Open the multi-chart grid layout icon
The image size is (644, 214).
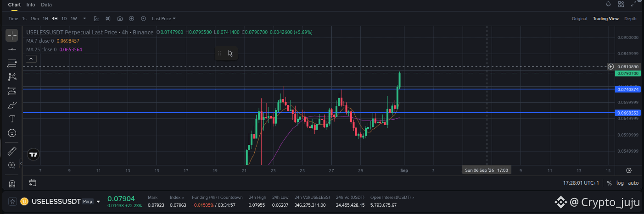pyautogui.click(x=621, y=4)
